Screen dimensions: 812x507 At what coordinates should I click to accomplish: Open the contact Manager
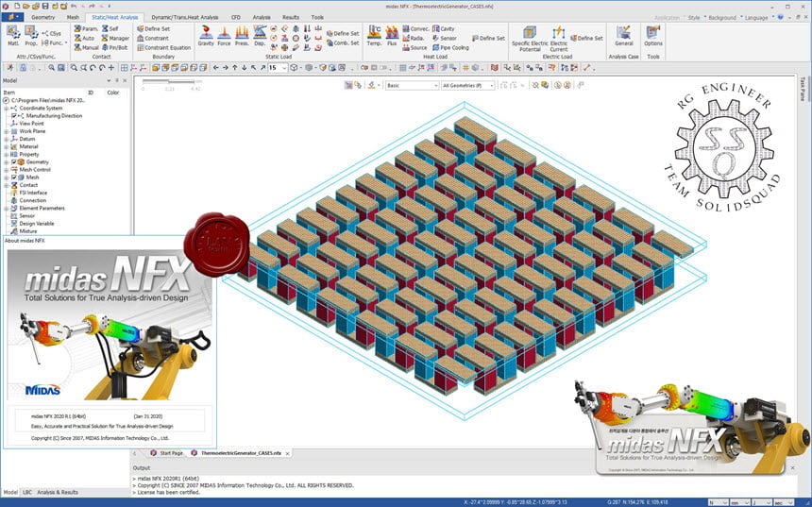115,39
